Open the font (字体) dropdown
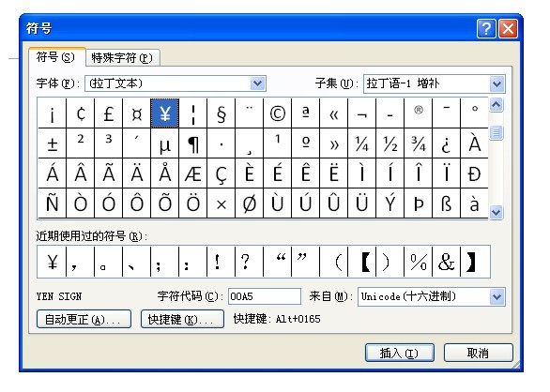This screenshot has width=550, height=392. click(x=258, y=83)
